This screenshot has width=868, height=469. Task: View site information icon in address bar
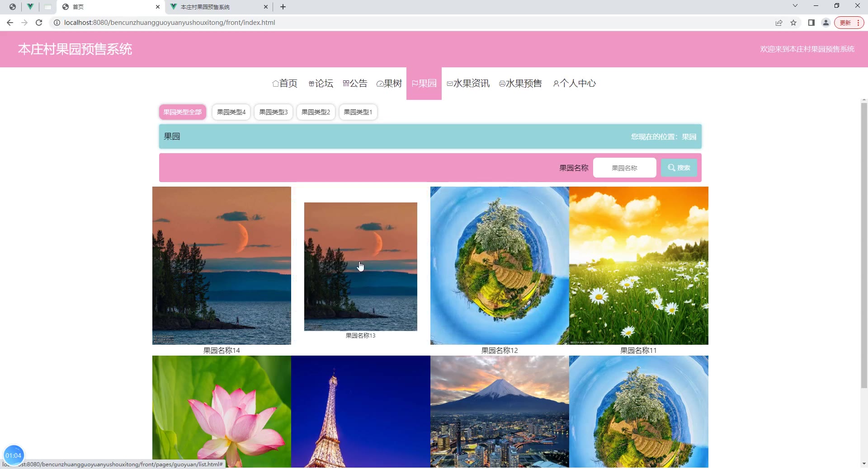tap(57, 23)
